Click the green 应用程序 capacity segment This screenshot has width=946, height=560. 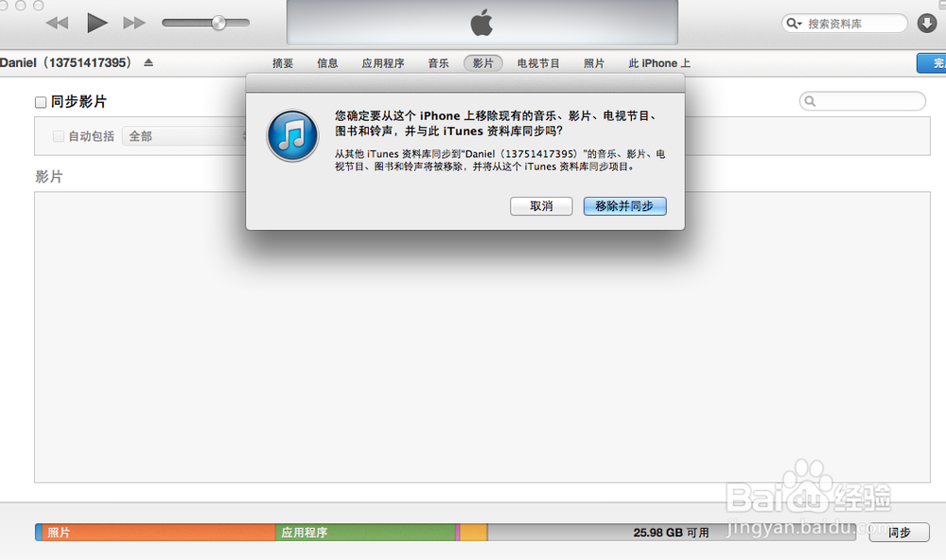(365, 533)
